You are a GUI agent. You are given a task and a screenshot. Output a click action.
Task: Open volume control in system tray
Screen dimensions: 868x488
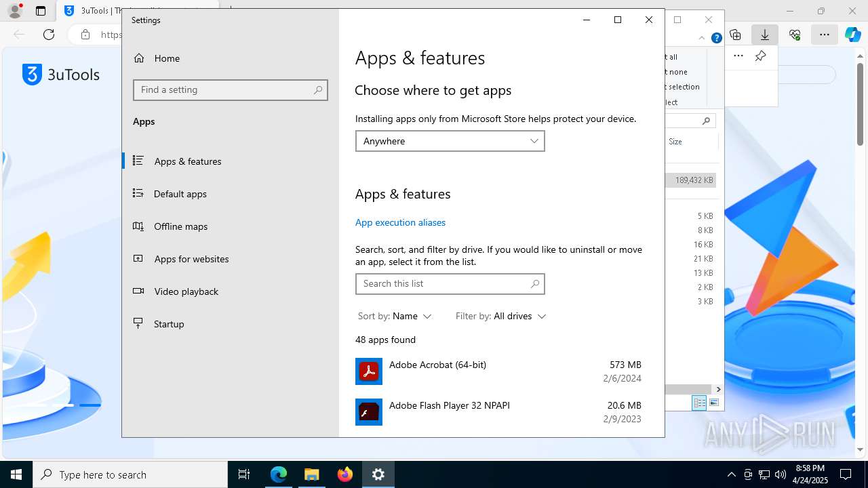(780, 474)
